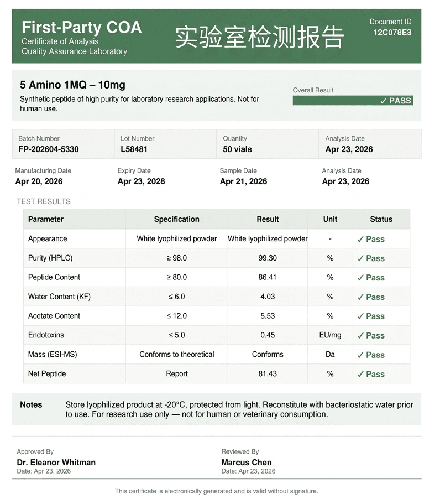Click 'TEST RESULTS' section heading

tap(44, 201)
